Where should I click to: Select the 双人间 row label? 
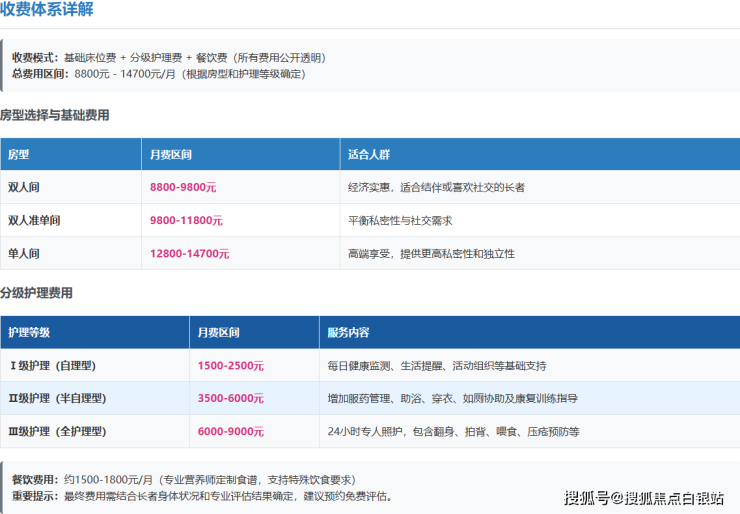tap(24, 187)
